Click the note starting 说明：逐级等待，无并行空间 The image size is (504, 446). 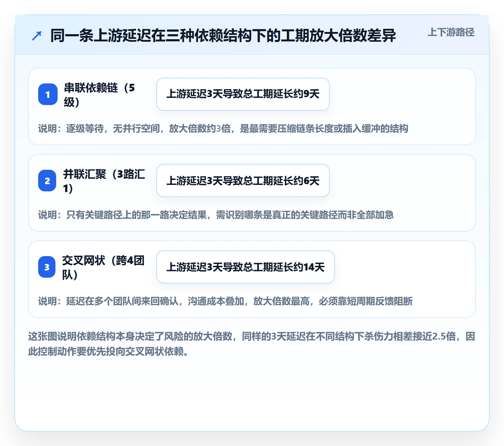[x=223, y=128]
